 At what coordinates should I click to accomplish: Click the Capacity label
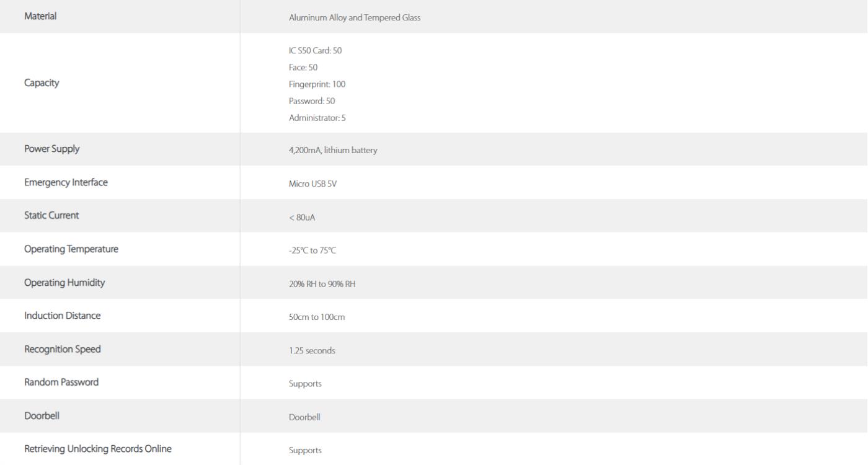pyautogui.click(x=42, y=84)
